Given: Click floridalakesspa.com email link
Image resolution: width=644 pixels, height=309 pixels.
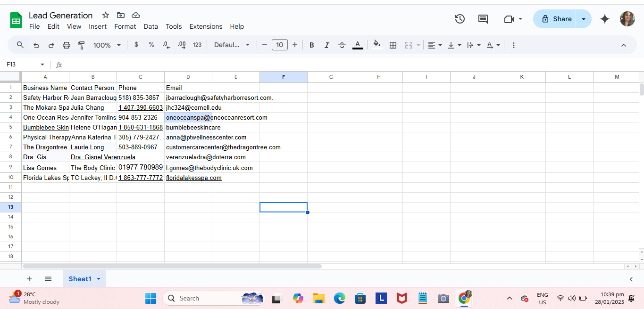Looking at the screenshot, I should point(194,178).
